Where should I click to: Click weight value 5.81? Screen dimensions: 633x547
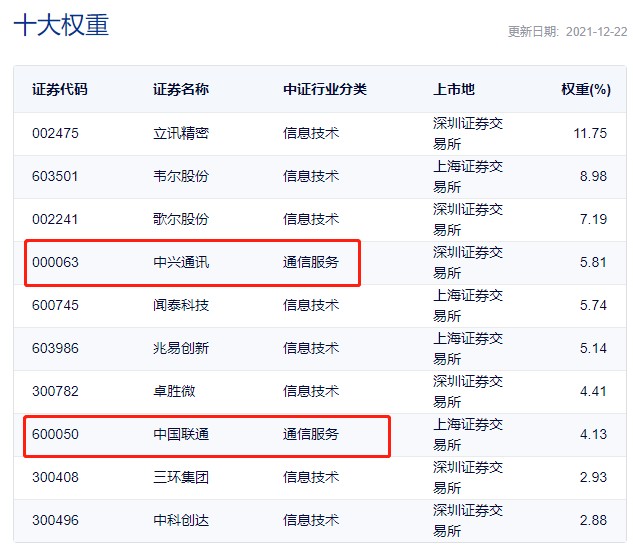(x=593, y=262)
